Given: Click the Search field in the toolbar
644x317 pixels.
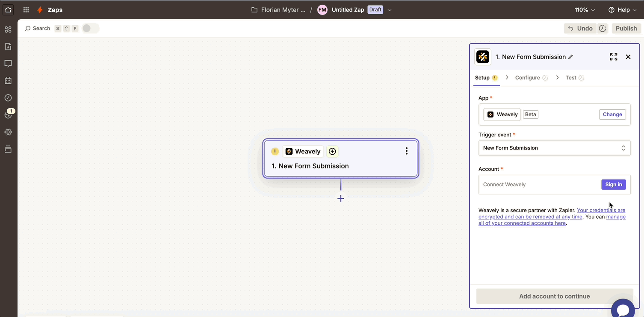Looking at the screenshot, I should click(x=38, y=28).
